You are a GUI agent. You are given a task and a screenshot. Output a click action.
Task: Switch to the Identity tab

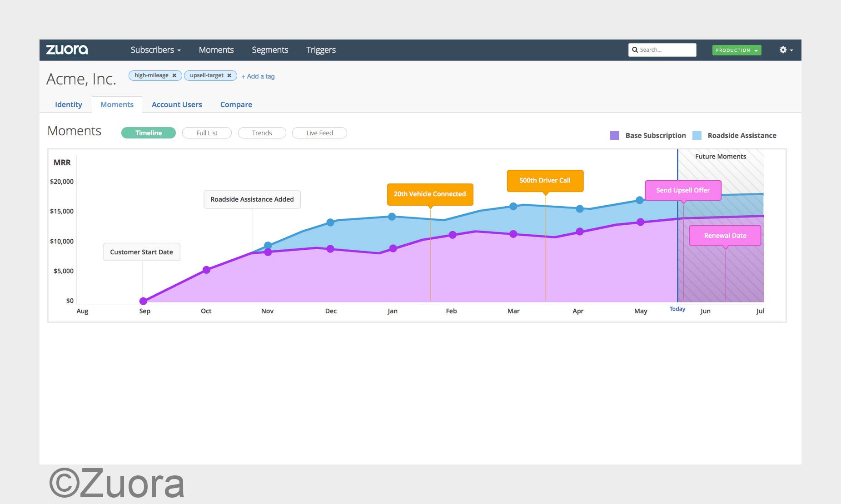(x=69, y=104)
